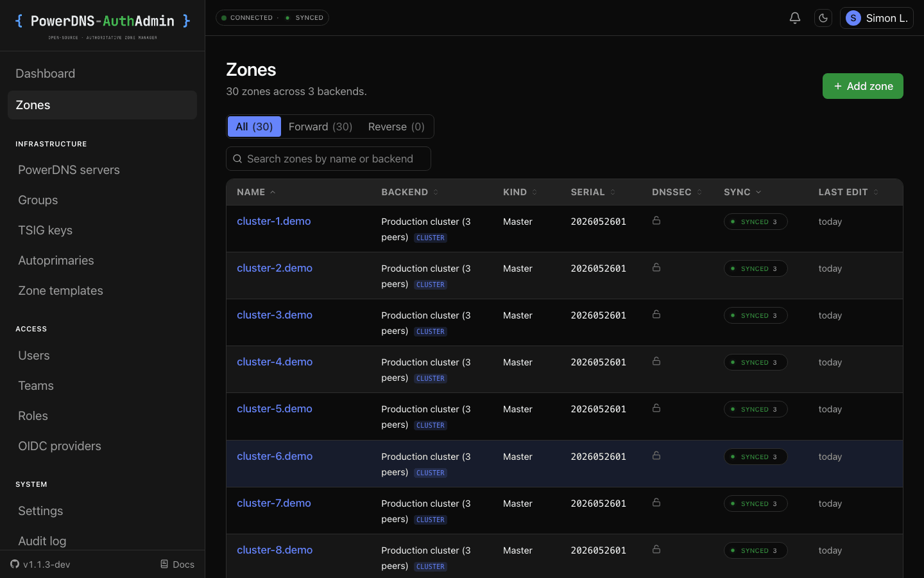Click DNSSEC lock icon for cluster-1.demo
924x578 pixels.
pyautogui.click(x=656, y=220)
